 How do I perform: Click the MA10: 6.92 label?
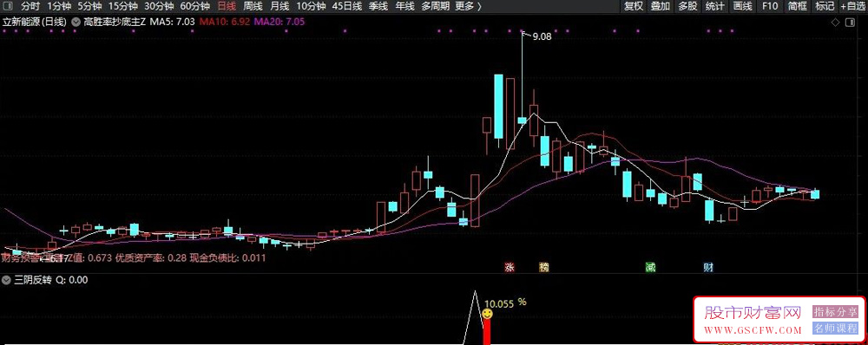coord(225,23)
